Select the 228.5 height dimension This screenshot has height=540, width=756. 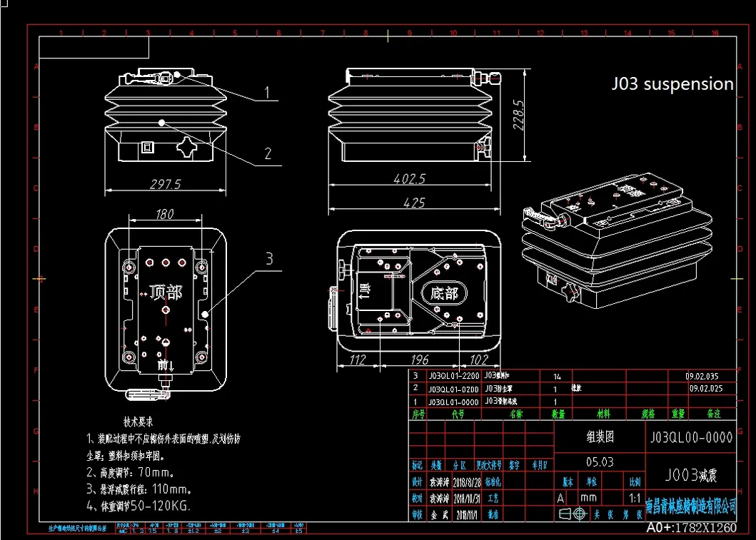click(x=519, y=115)
